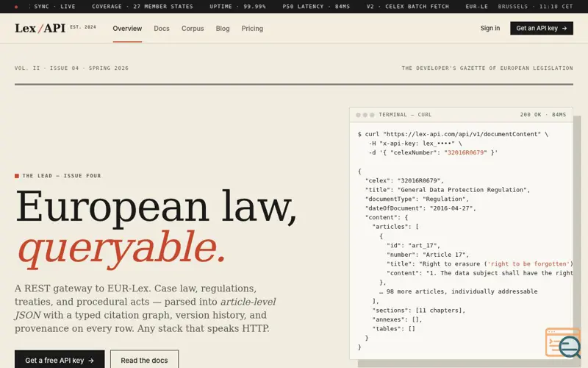Viewport: 588px width, 368px height.
Task: Open the Overview tab
Action: click(x=127, y=29)
